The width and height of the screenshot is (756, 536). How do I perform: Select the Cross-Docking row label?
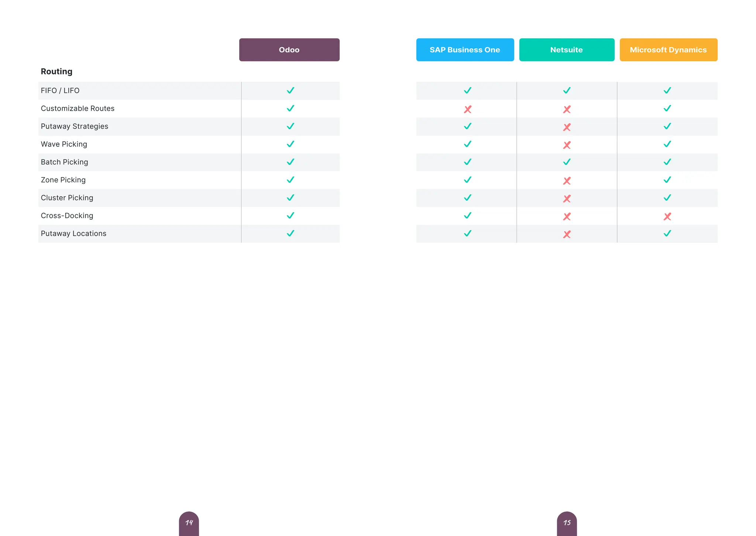67,216
